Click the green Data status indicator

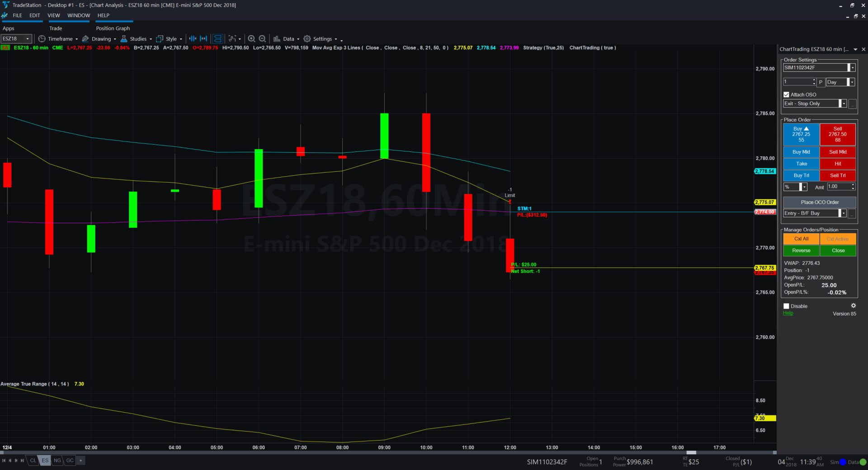click(x=863, y=462)
